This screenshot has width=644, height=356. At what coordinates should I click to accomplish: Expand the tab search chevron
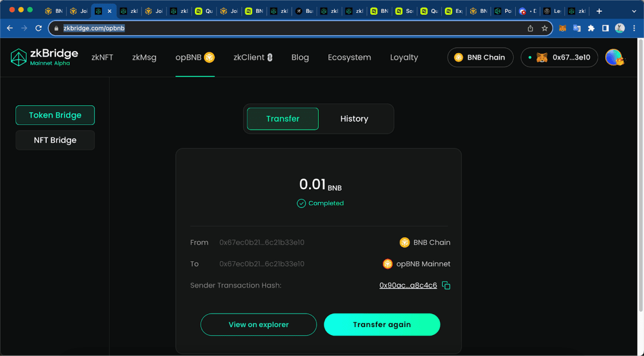[x=634, y=10]
